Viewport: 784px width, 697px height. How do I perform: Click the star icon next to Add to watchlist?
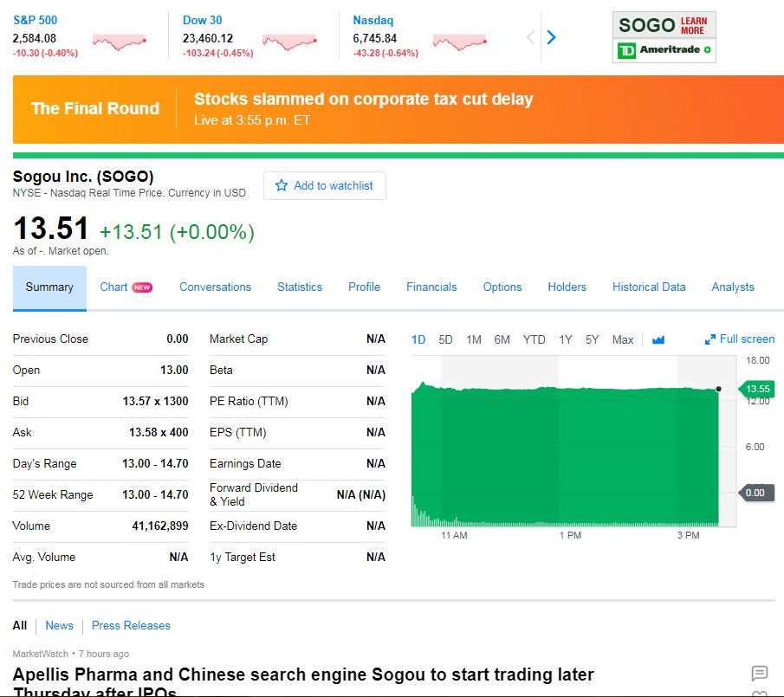pos(280,185)
